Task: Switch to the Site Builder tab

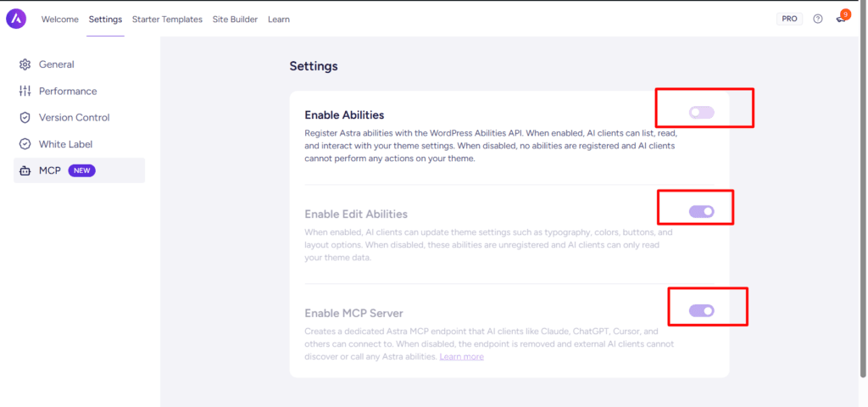Action: 236,20
